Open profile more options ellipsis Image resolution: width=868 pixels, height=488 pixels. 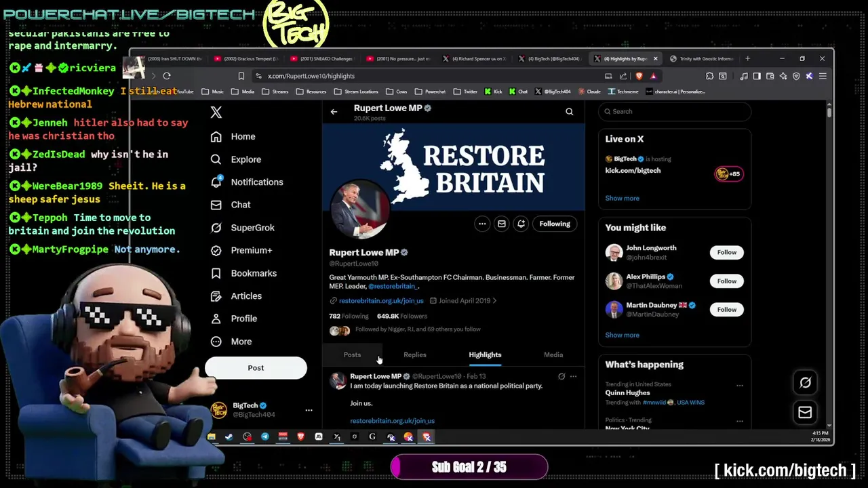(482, 224)
